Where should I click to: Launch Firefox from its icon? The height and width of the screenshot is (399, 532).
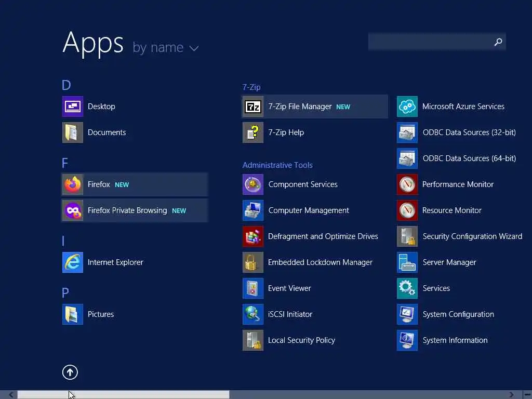pos(73,184)
